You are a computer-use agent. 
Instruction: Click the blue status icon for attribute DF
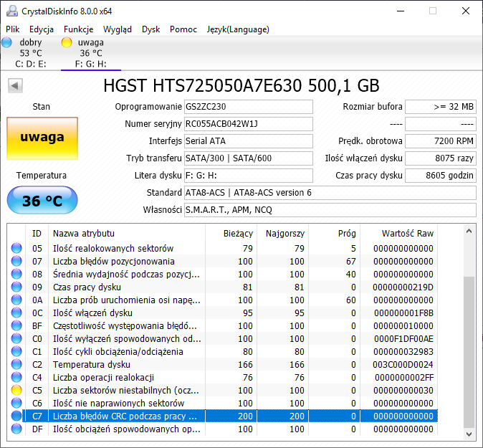pos(16,429)
